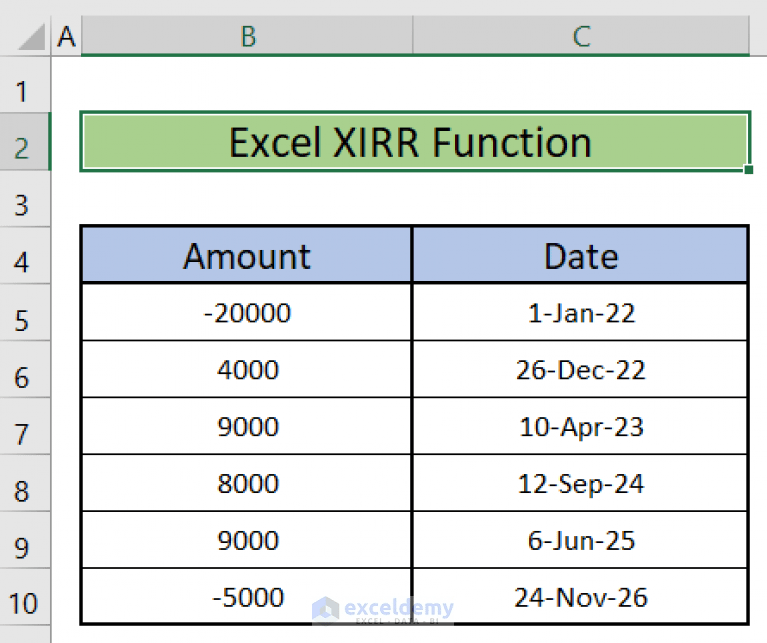Select the cell containing -5000

pyautogui.click(x=247, y=597)
